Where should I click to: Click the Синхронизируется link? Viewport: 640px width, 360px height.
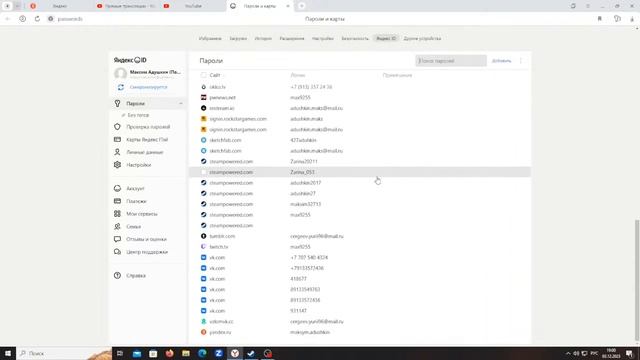pos(149,87)
